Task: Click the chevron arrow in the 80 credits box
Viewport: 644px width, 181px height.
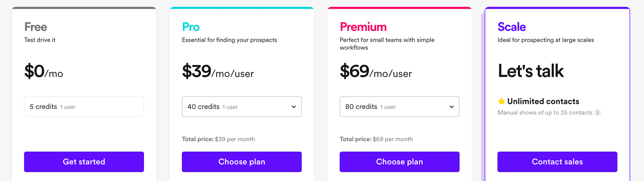Action: click(x=451, y=107)
